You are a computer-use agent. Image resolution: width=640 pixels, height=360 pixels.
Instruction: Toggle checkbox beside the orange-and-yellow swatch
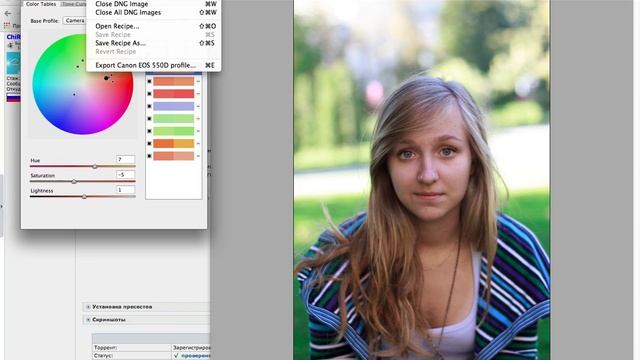point(149,144)
